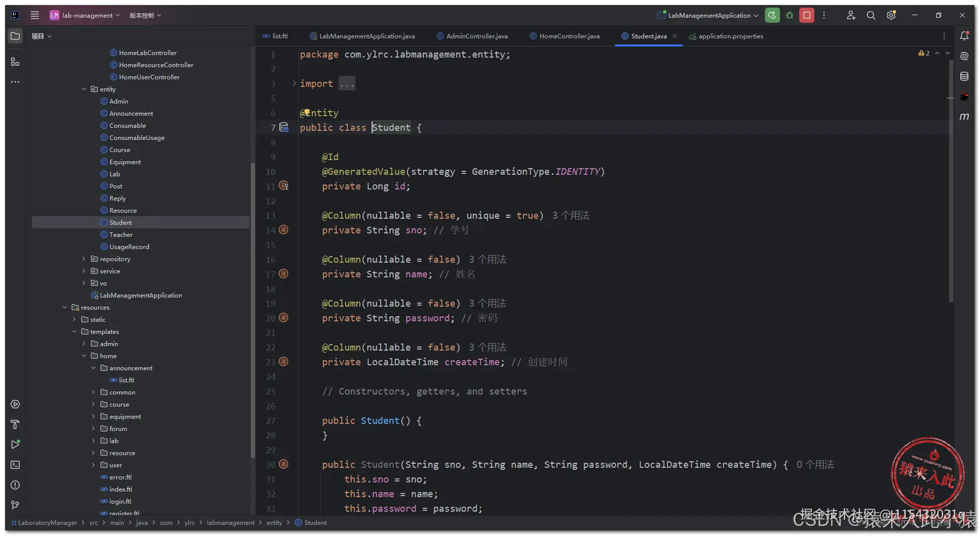Open LabManagementApplication run configuration dropdown

click(708, 15)
